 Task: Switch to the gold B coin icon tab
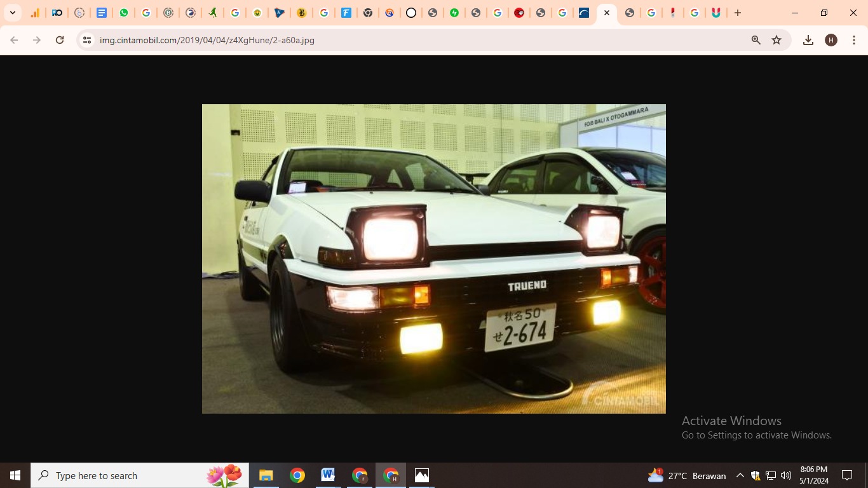[x=302, y=13]
